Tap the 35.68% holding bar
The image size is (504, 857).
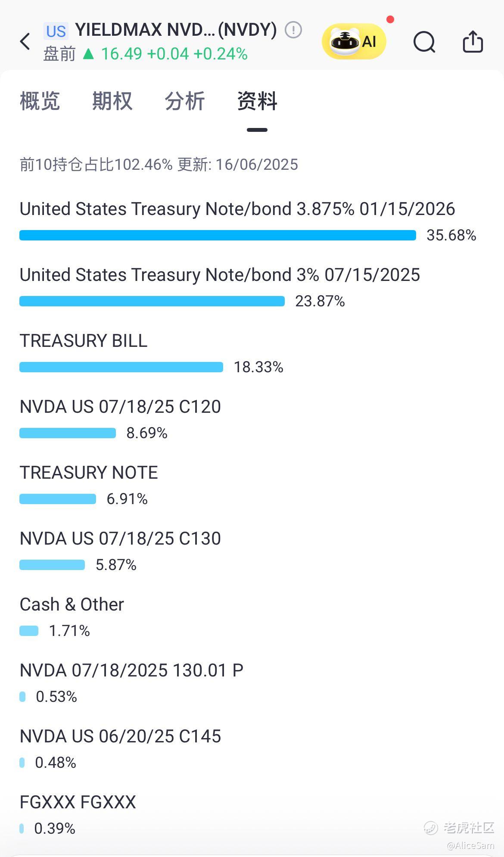click(x=218, y=235)
